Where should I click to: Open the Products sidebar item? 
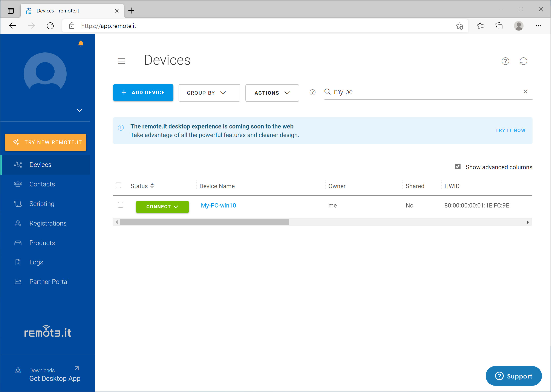pyautogui.click(x=46, y=243)
